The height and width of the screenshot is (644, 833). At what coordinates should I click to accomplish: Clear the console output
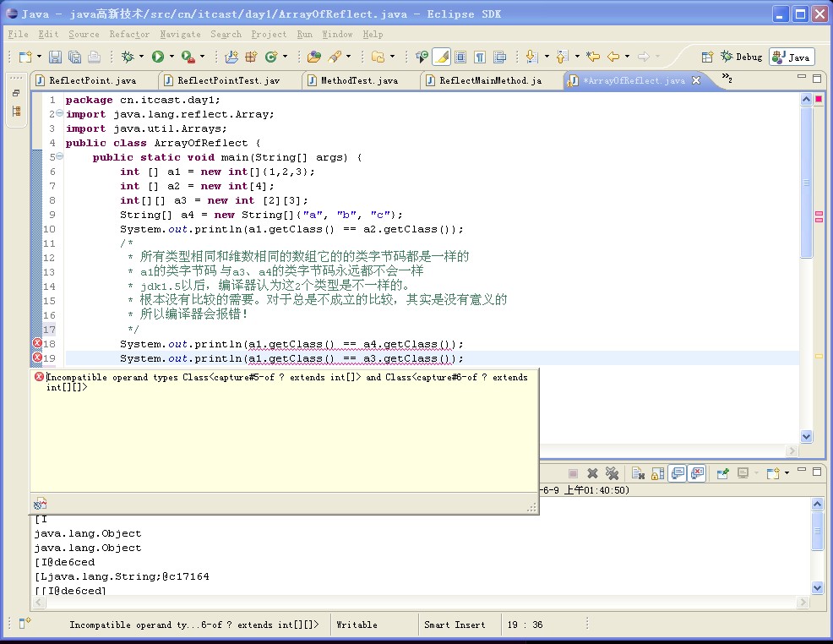[639, 473]
